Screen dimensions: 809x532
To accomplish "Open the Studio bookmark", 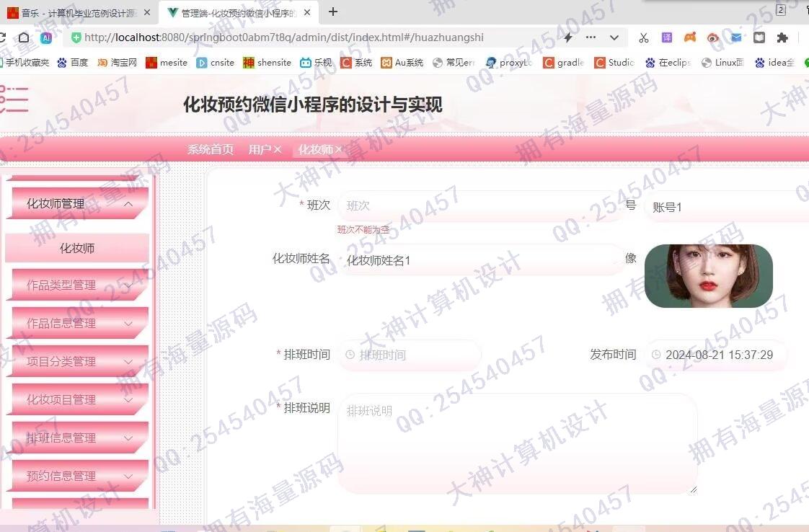I will point(614,63).
